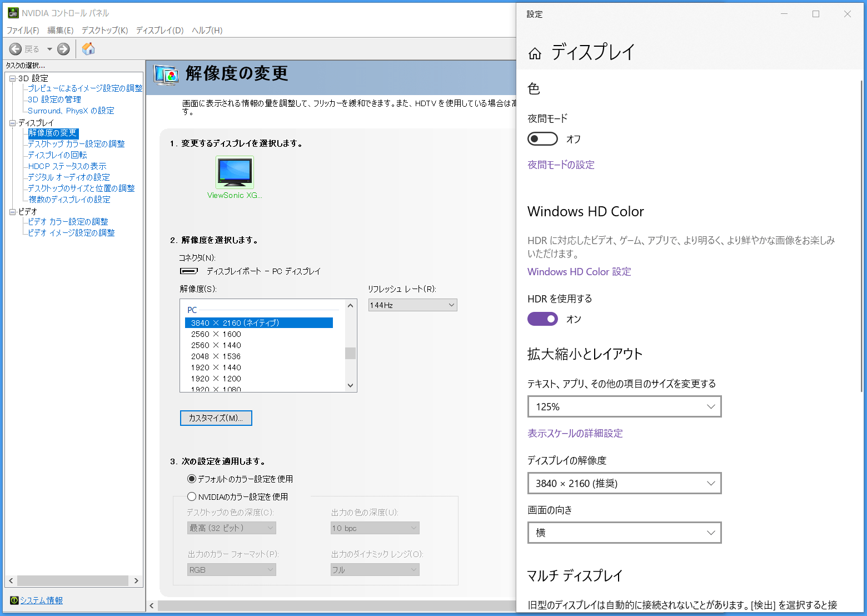Select 3D 設定の管理 tree item
This screenshot has height=616, width=867.
tap(54, 100)
